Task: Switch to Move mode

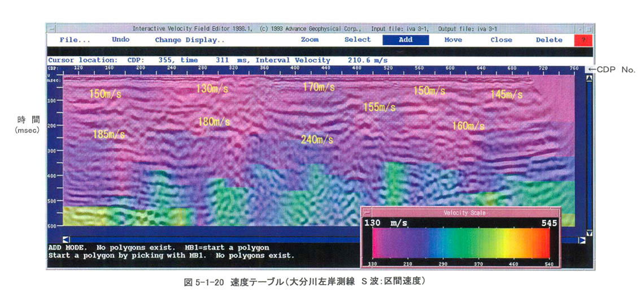Action: (453, 40)
